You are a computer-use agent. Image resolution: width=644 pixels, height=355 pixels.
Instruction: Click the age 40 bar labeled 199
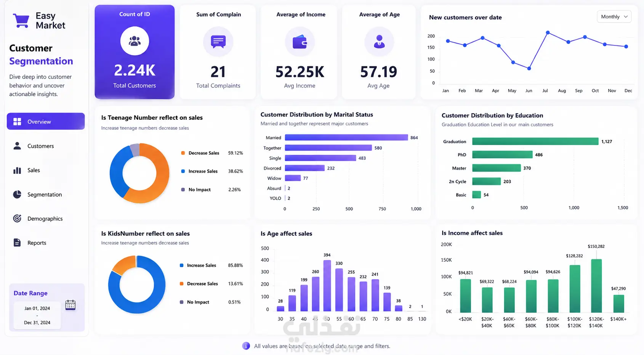coord(304,298)
